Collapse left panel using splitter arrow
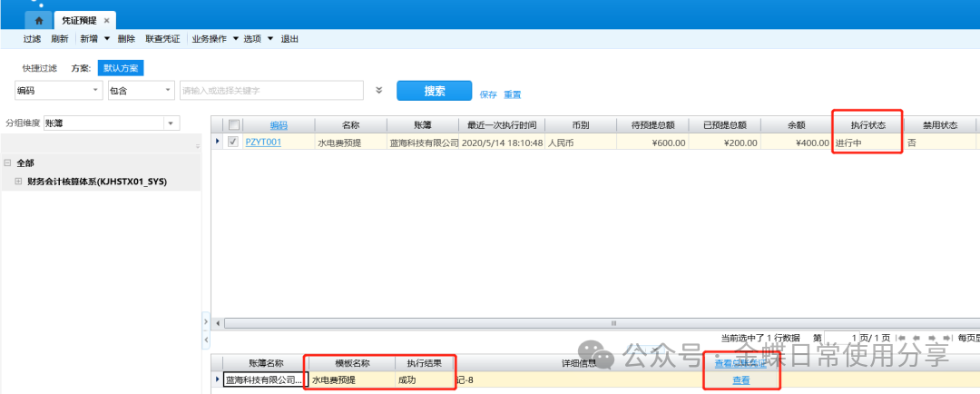980x394 pixels. 205,321
